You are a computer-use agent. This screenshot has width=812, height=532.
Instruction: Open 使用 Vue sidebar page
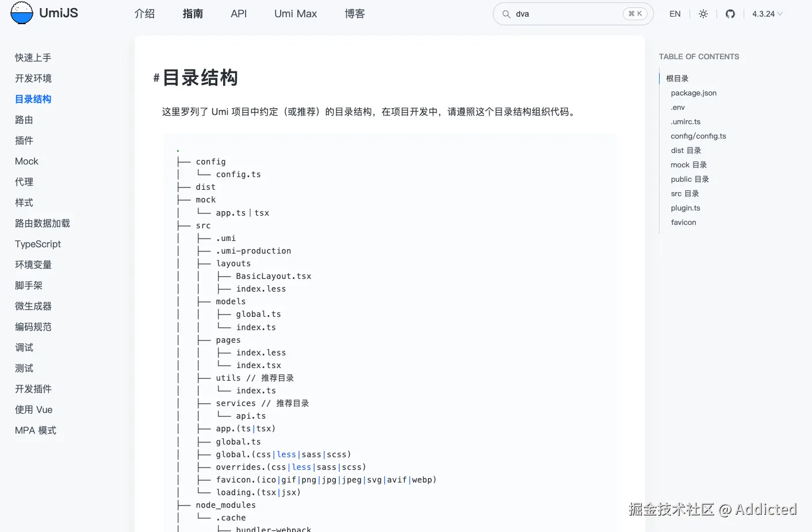34,409
